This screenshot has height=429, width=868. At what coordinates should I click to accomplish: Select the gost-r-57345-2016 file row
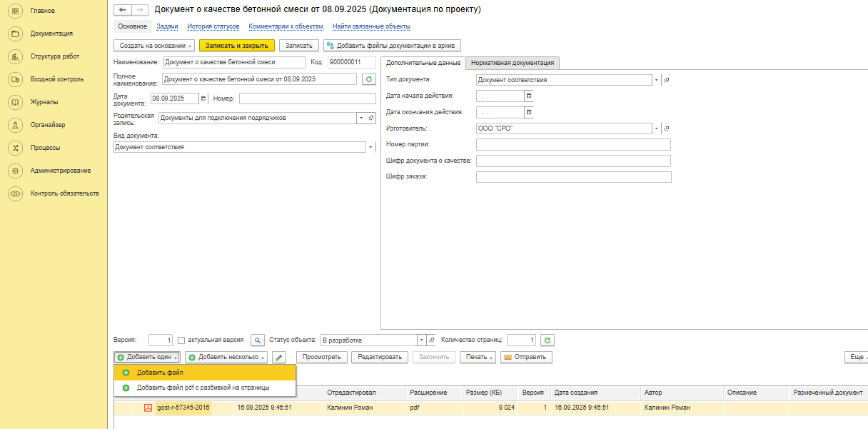point(183,408)
